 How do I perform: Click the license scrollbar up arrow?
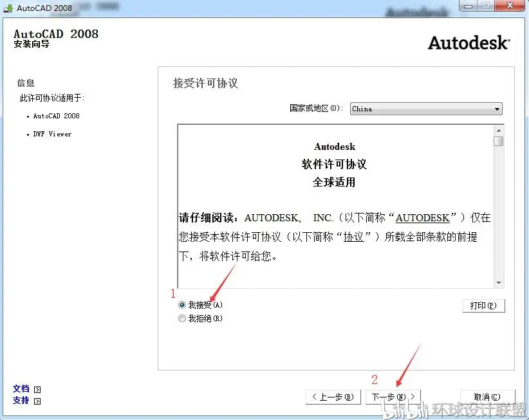click(x=499, y=131)
